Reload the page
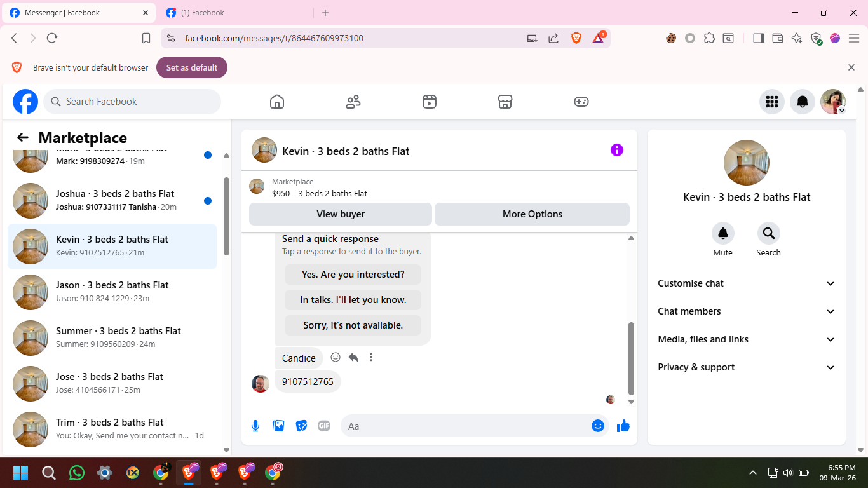 52,38
